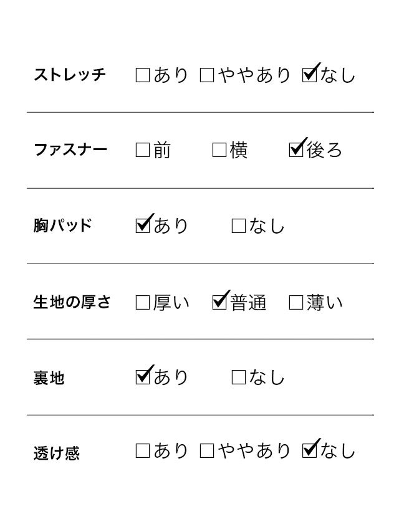The image size is (399, 532).
Task: Click the 透け感 row label
Action: [56, 452]
